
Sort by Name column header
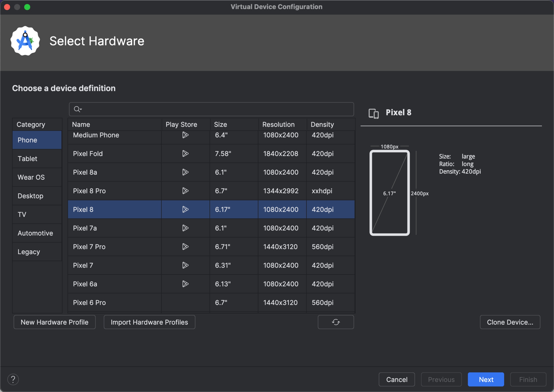coord(81,125)
